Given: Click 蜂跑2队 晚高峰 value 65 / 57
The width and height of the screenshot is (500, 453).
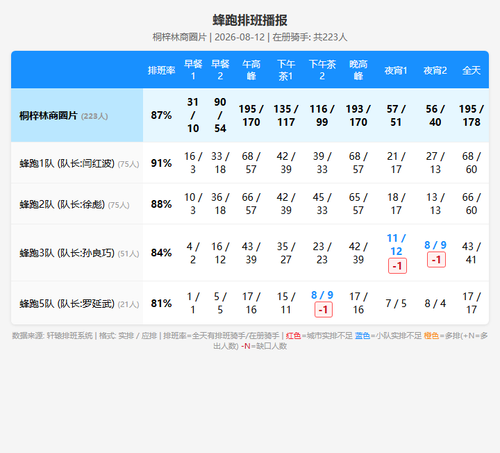Looking at the screenshot, I should pyautogui.click(x=358, y=204).
